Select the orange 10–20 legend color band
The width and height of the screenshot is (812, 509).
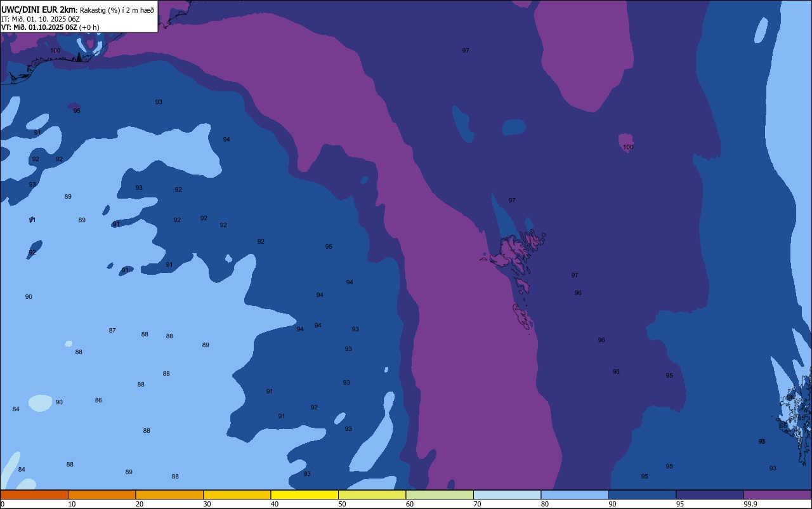[101, 494]
